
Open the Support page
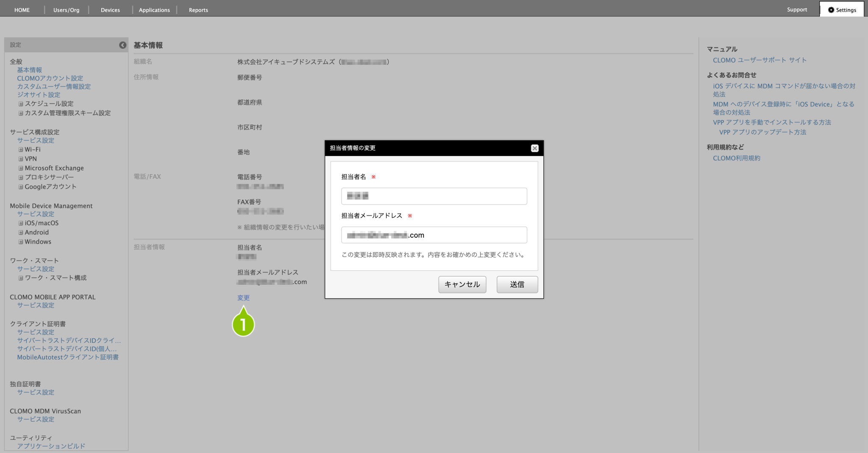pos(797,10)
